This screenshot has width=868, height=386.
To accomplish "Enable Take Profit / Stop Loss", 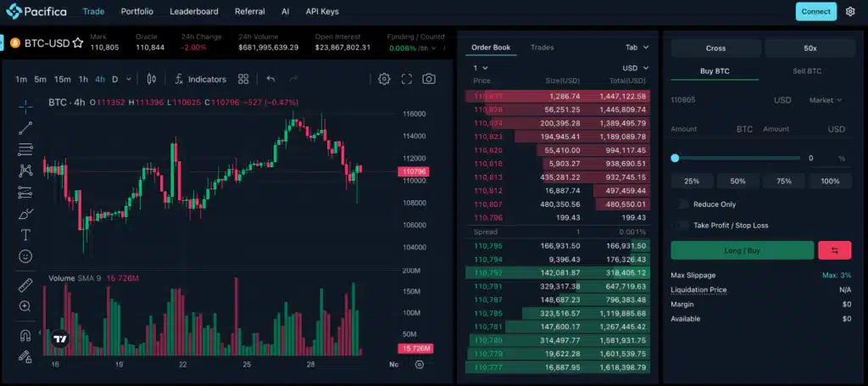I will [683, 225].
